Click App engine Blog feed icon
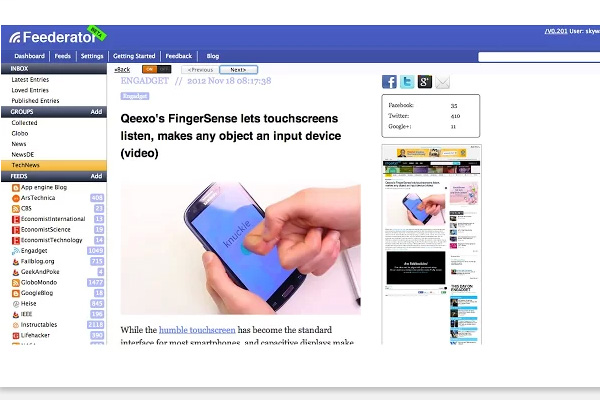 click(16, 188)
